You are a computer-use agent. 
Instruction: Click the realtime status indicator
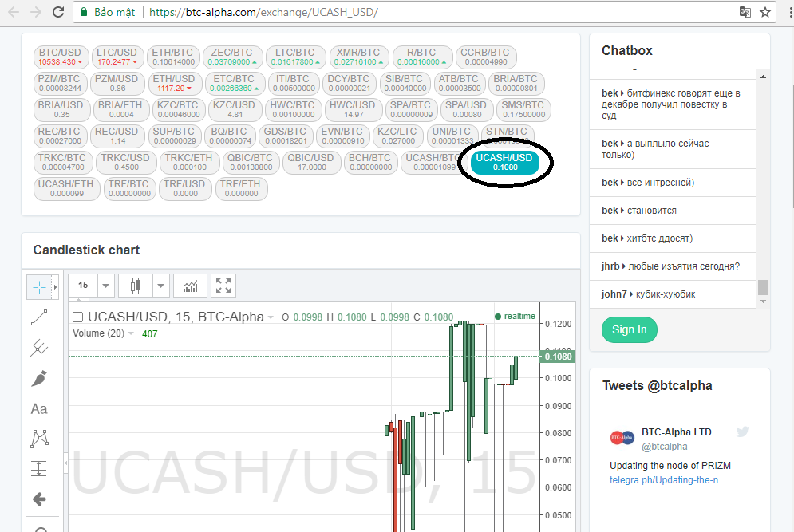(515, 317)
